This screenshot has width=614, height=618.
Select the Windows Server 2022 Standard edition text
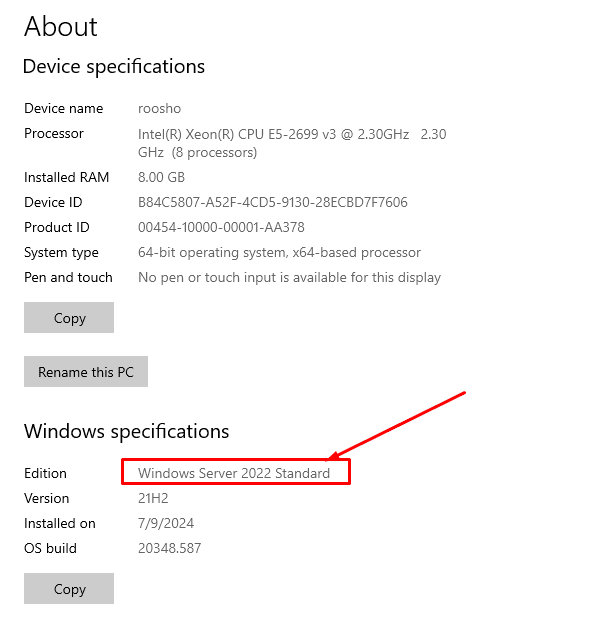coord(234,473)
